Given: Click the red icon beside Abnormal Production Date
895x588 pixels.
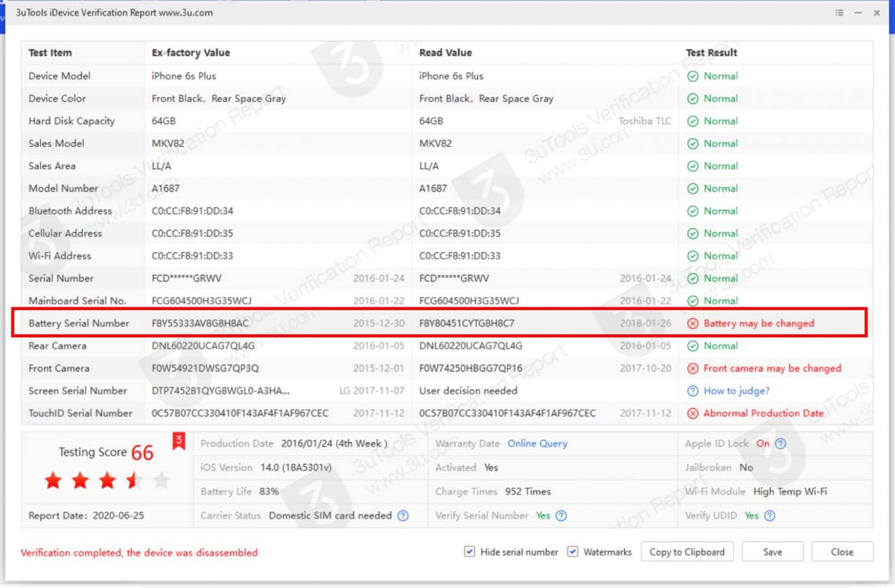Looking at the screenshot, I should (x=692, y=414).
